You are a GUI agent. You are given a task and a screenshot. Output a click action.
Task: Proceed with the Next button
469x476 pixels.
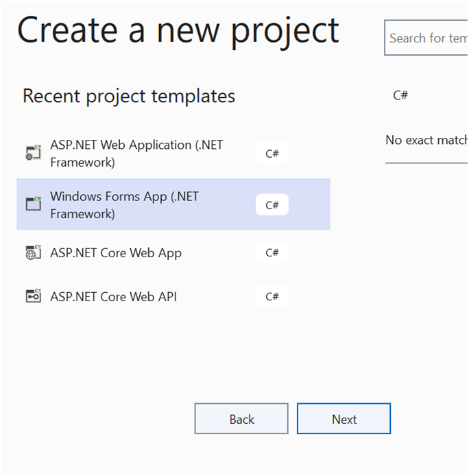344,419
